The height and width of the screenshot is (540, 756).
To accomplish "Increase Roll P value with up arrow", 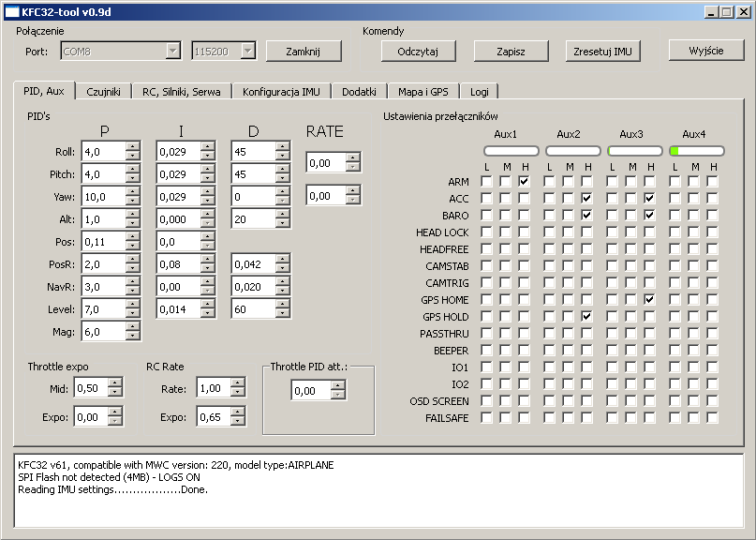I will point(133,146).
